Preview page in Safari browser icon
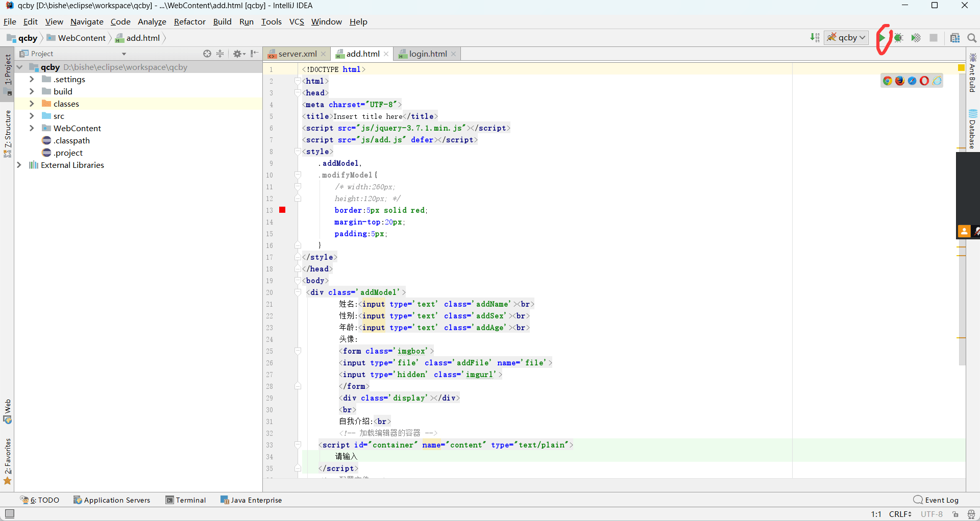Viewport: 980px width, 521px height. point(912,81)
